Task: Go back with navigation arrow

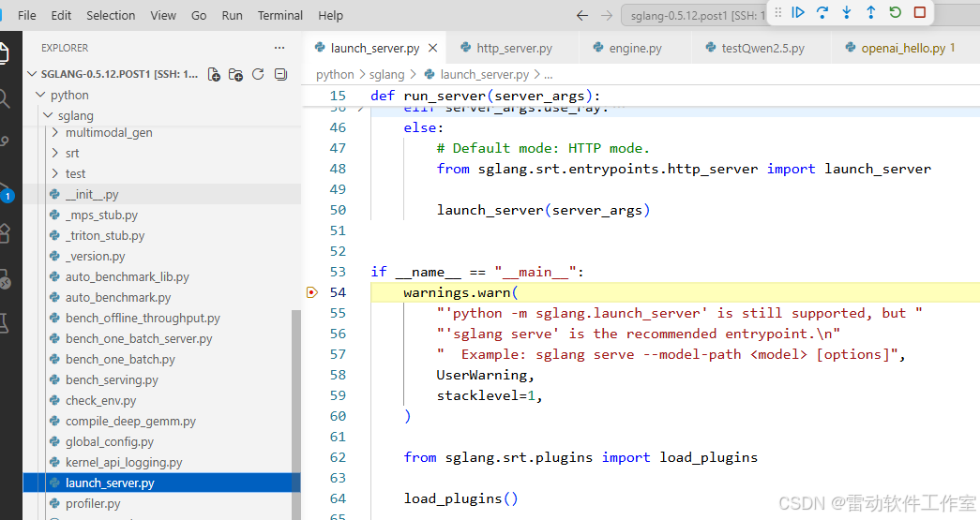Action: click(x=581, y=16)
